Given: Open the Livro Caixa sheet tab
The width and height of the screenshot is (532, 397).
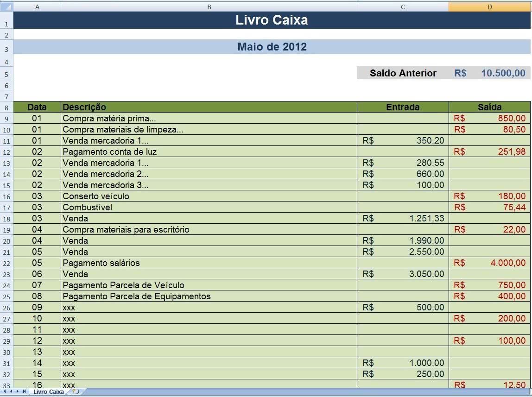Looking at the screenshot, I should tap(49, 391).
